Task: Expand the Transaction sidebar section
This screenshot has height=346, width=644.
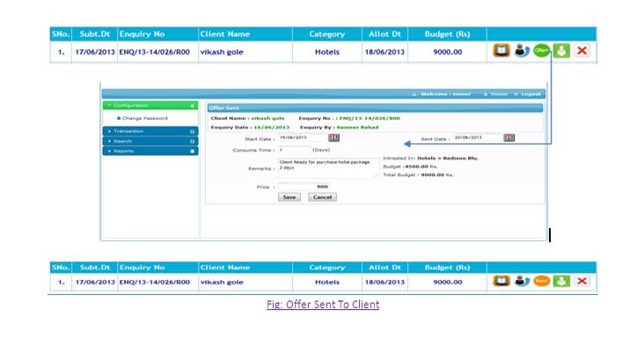Action: [x=150, y=131]
